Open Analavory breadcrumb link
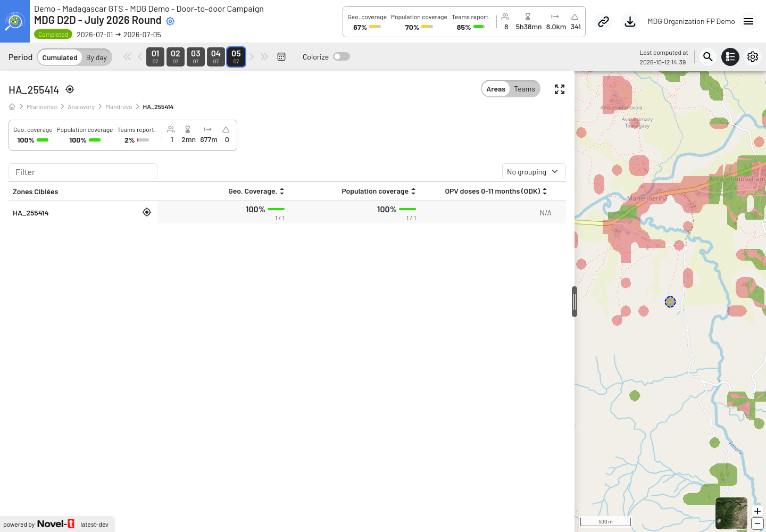 pos(81,107)
